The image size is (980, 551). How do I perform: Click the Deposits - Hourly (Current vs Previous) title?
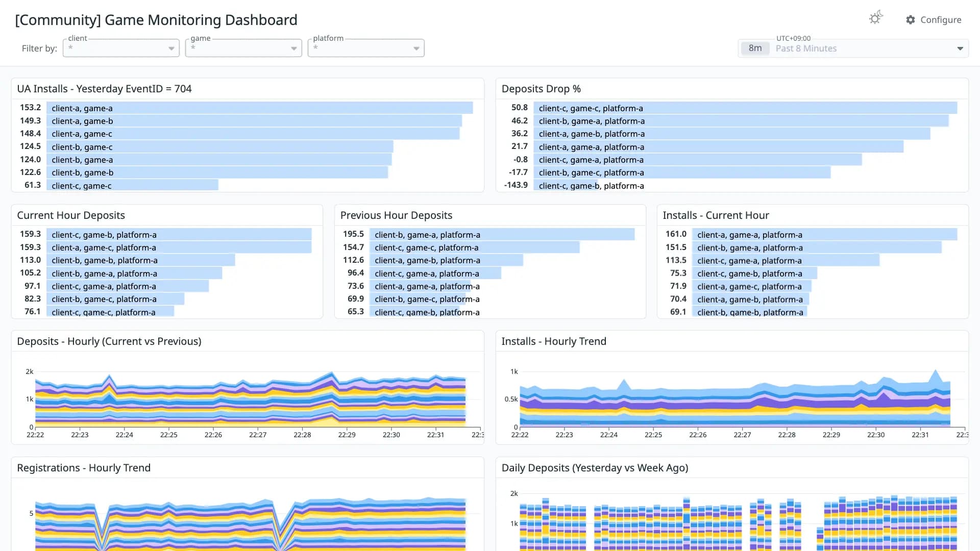pos(109,341)
